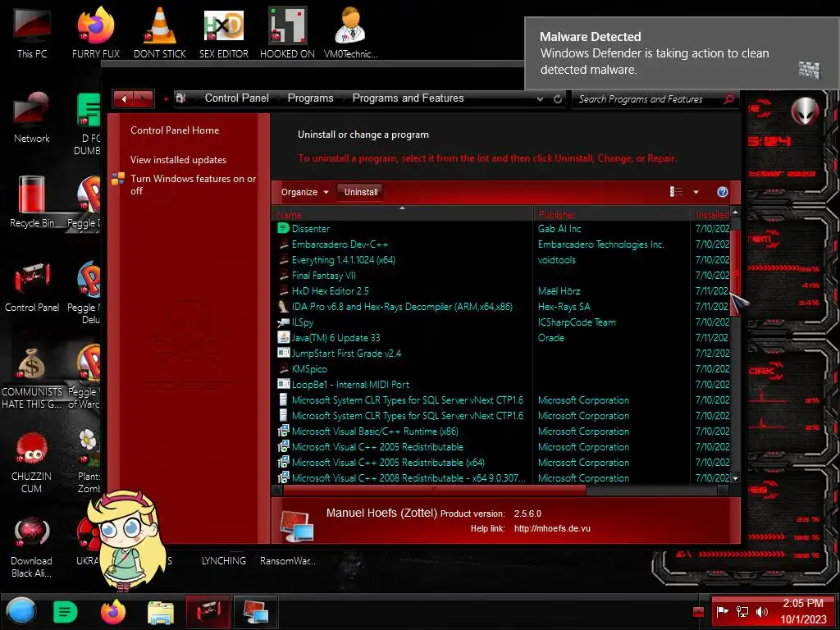
Task: Open the Download Black Ali desktop icon
Action: coord(32,546)
